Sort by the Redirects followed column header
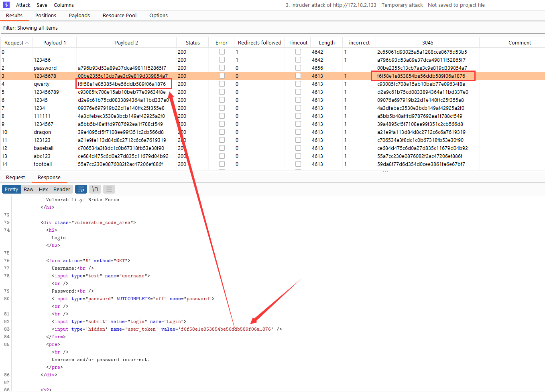The width and height of the screenshot is (545, 392). click(x=260, y=43)
